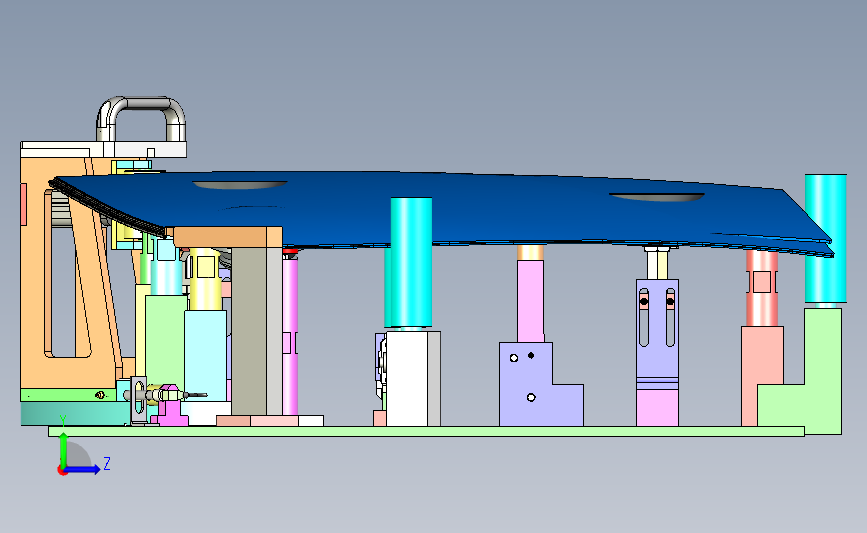This screenshot has width=867, height=533.
Task: Select the white top plate under handle
Action: pos(103,149)
